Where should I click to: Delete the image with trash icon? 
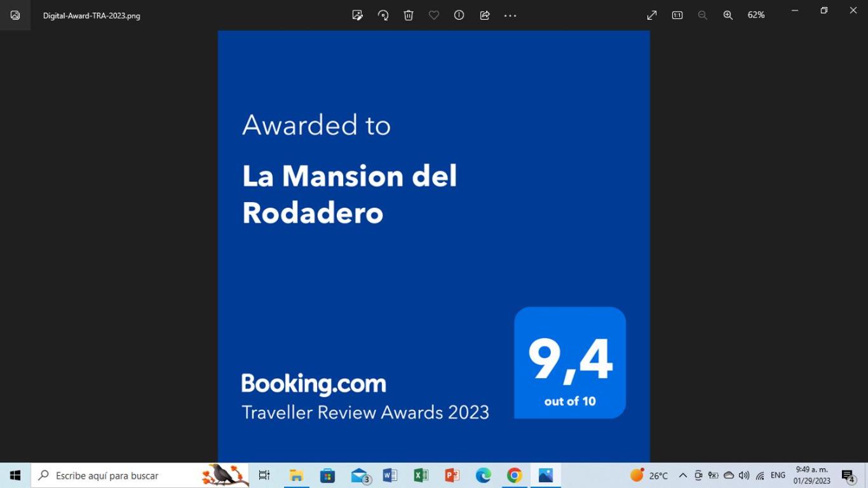click(x=409, y=15)
